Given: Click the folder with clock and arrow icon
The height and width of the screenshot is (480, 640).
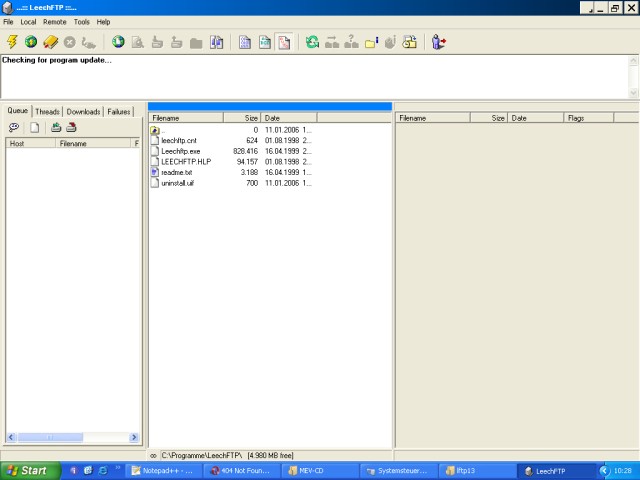Looking at the screenshot, I should pyautogui.click(x=410, y=42).
